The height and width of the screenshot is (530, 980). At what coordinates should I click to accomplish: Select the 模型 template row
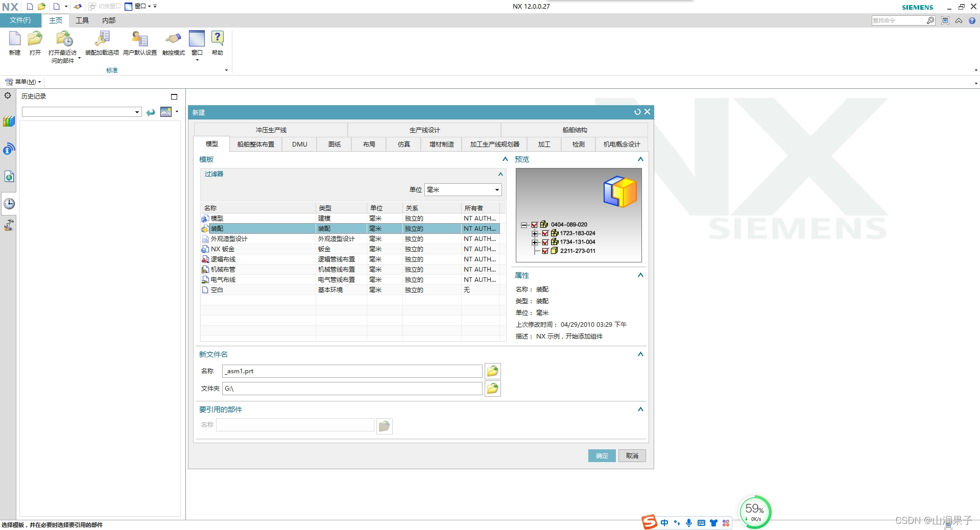coord(350,219)
